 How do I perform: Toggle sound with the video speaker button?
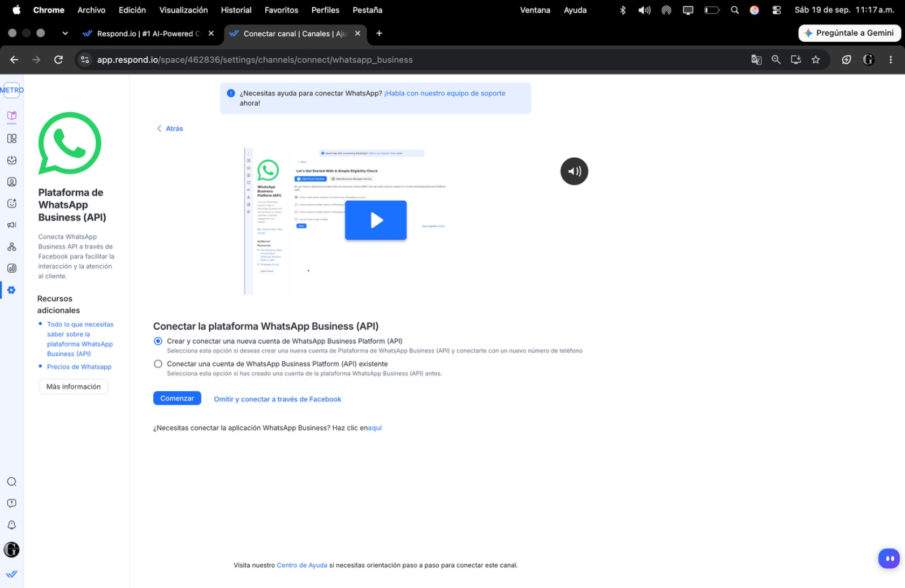pos(574,171)
